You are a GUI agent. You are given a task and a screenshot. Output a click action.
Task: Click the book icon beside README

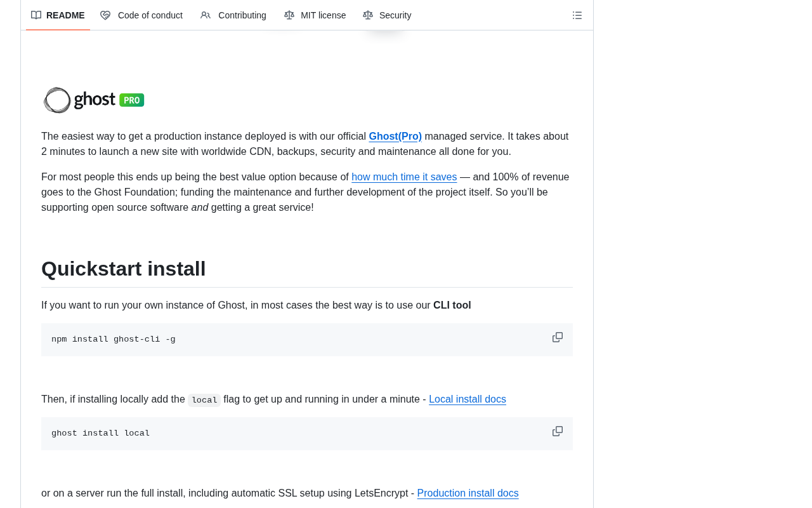[36, 15]
